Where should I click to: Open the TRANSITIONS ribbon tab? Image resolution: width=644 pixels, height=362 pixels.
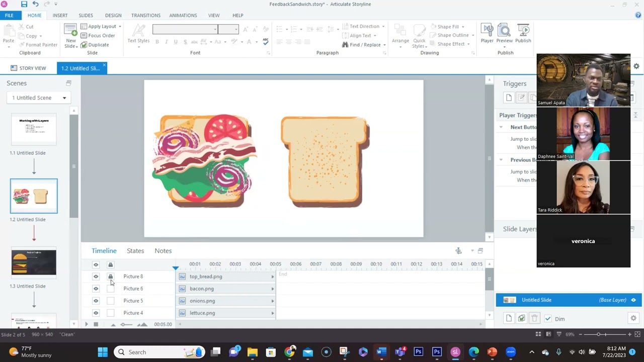coord(146,15)
